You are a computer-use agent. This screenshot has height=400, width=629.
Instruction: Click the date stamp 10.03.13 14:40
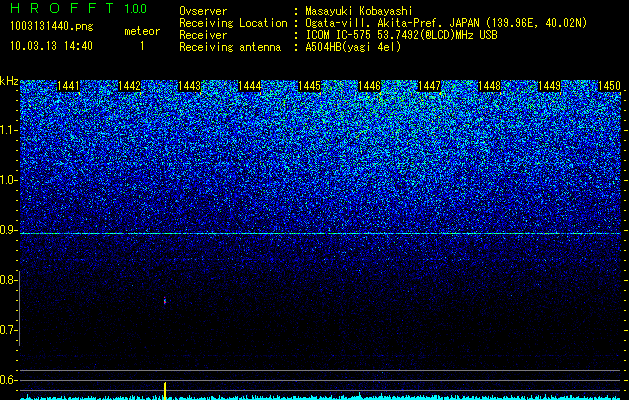pyautogui.click(x=52, y=46)
